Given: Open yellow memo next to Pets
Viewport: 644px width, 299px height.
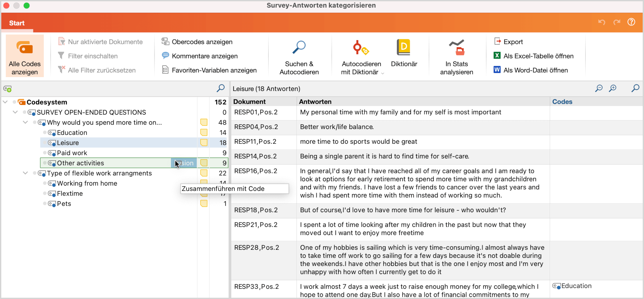Looking at the screenshot, I should coord(204,203).
